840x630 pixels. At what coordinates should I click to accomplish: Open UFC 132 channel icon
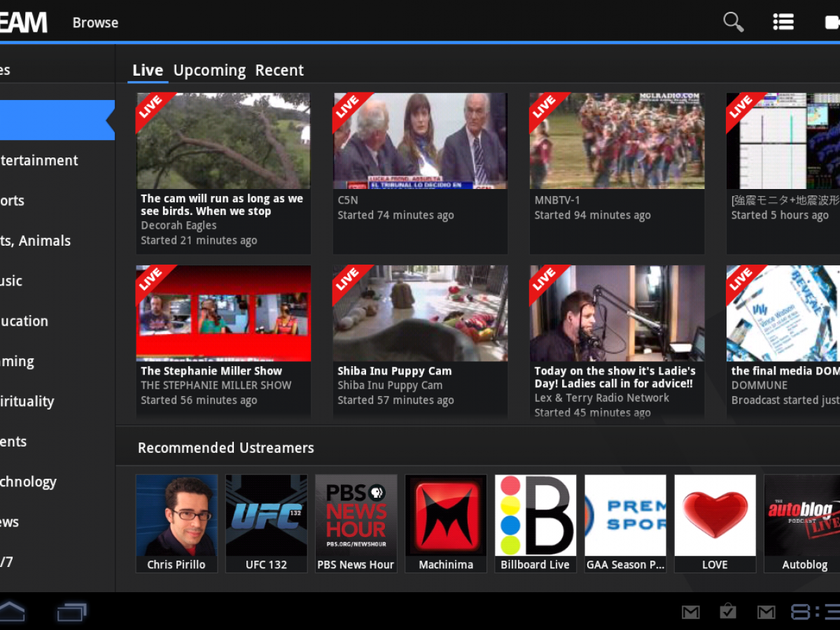(x=266, y=516)
